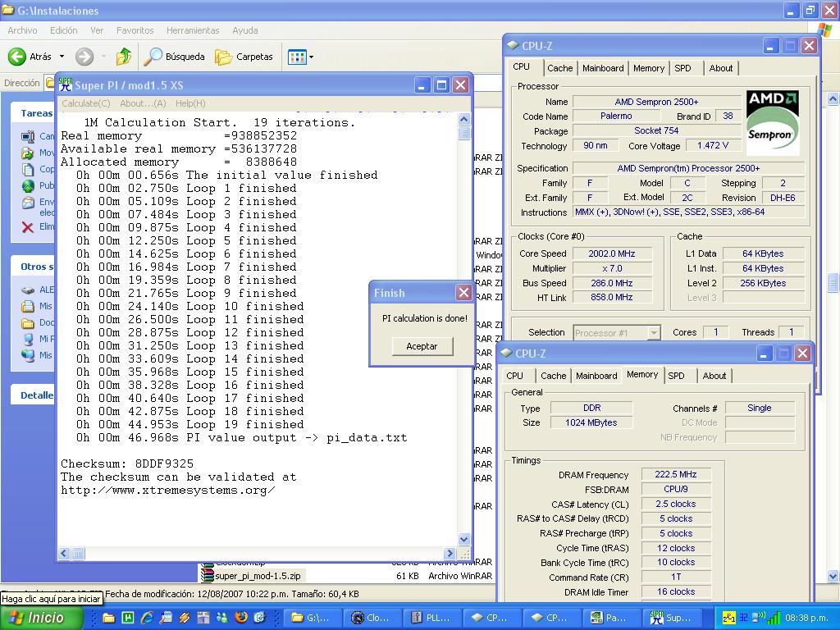Click the Super PI title bar icon
This screenshot has width=840, height=630.
[x=65, y=84]
